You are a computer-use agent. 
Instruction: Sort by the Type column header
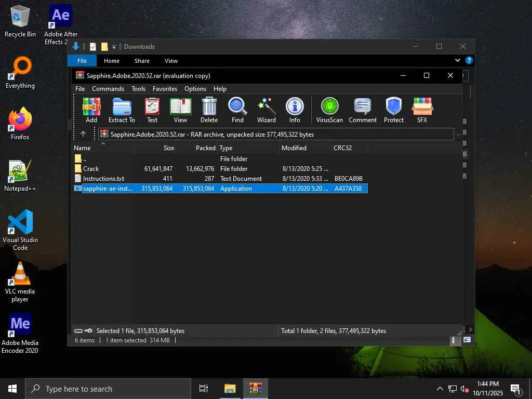[248, 148]
